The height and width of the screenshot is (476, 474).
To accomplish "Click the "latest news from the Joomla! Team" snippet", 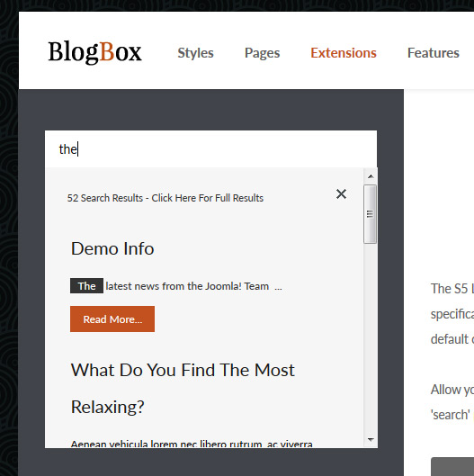I will click(x=187, y=286).
